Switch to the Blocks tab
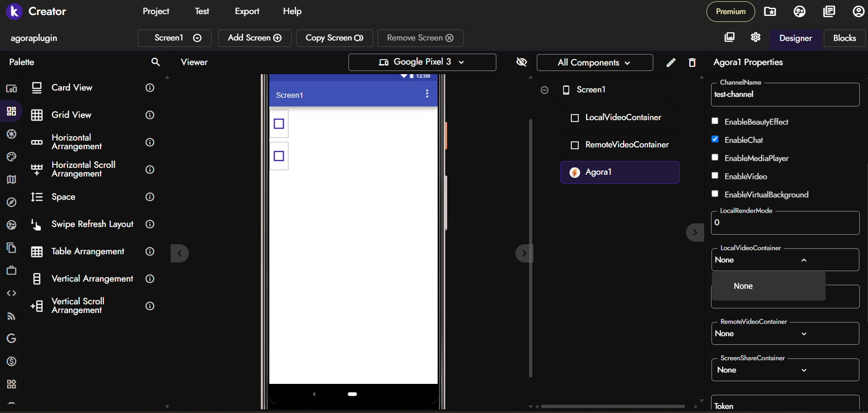 point(844,38)
